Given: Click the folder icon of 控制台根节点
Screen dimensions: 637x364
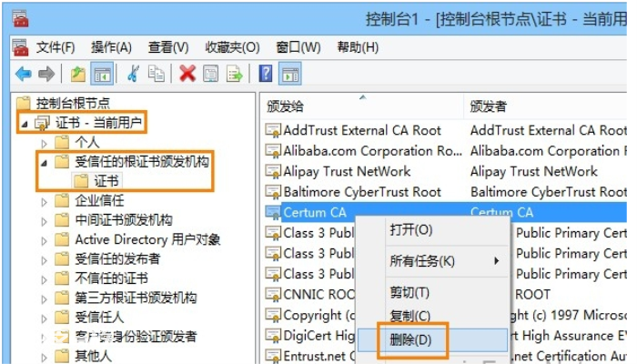Looking at the screenshot, I should point(24,103).
